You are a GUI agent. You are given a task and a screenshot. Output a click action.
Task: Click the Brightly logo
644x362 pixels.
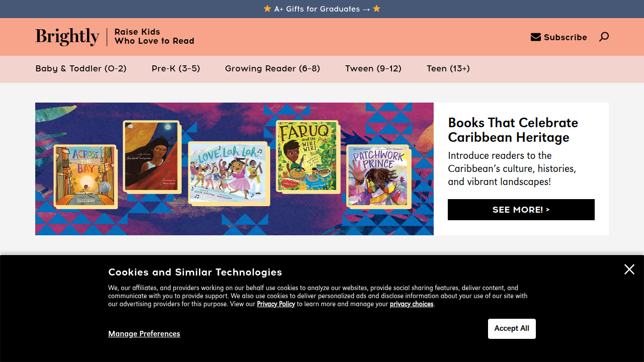67,37
